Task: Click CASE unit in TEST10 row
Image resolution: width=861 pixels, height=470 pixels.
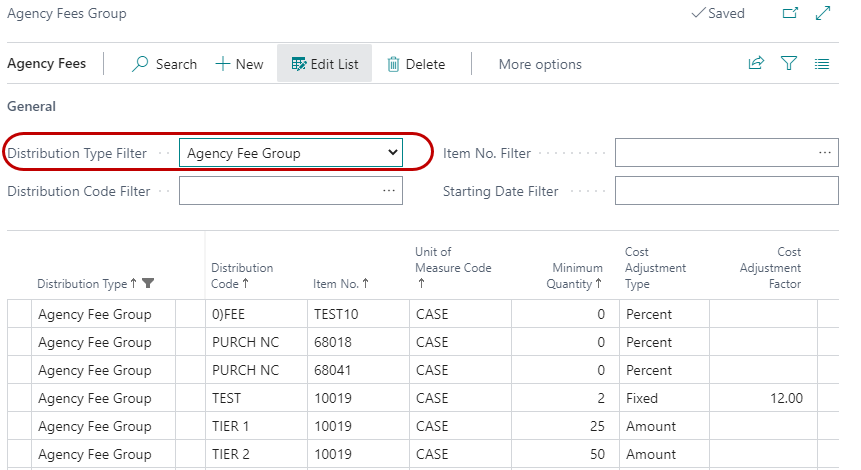Action: click(460, 314)
